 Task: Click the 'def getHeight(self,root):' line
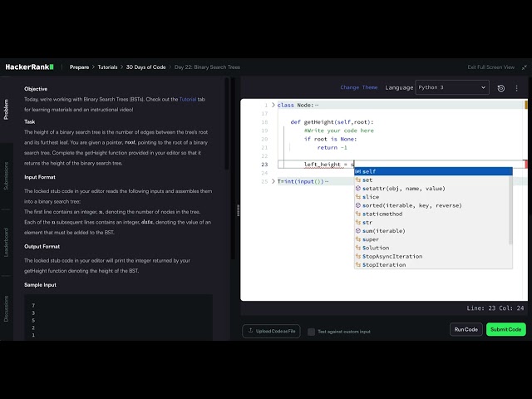point(332,122)
